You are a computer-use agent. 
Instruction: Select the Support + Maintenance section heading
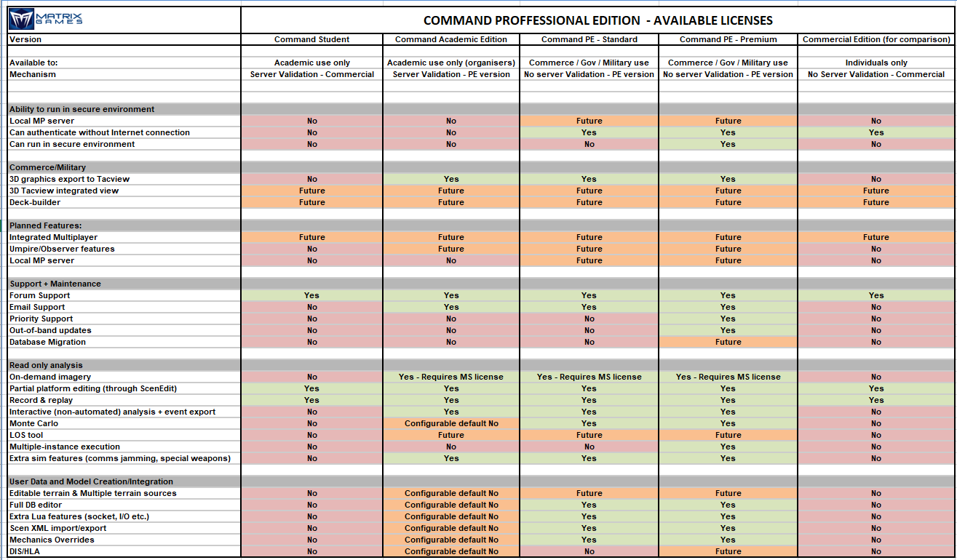(481, 284)
